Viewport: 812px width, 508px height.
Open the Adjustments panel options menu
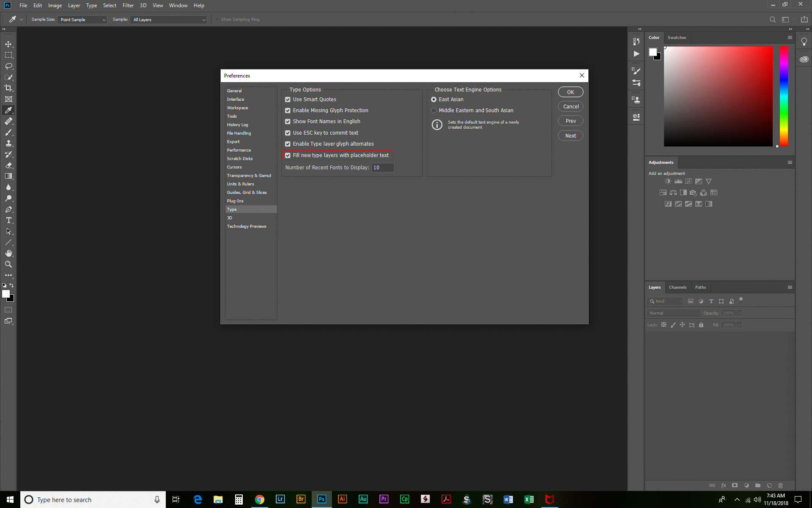[790, 162]
